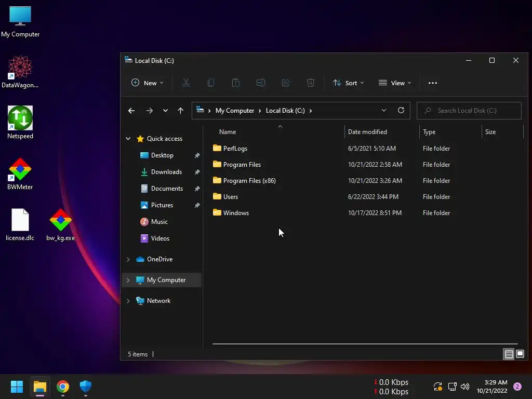Sort by the Type column header
The height and width of the screenshot is (399, 532).
point(450,131)
